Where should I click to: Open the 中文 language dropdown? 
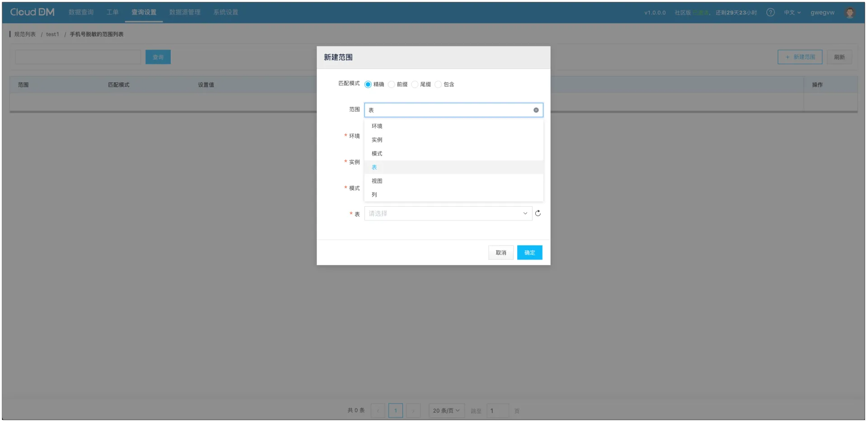tap(792, 13)
